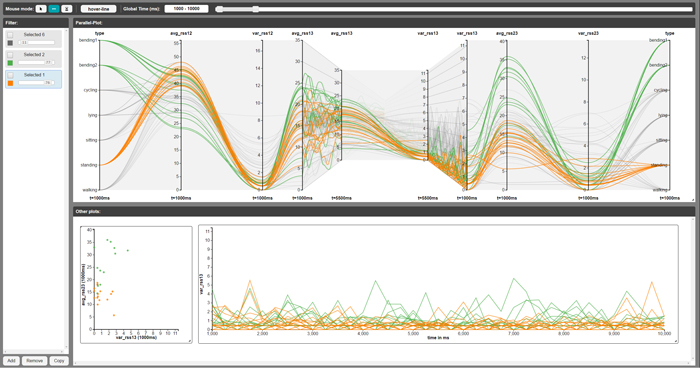Click left handle of global time slider
This screenshot has width=700, height=368.
tap(219, 8)
